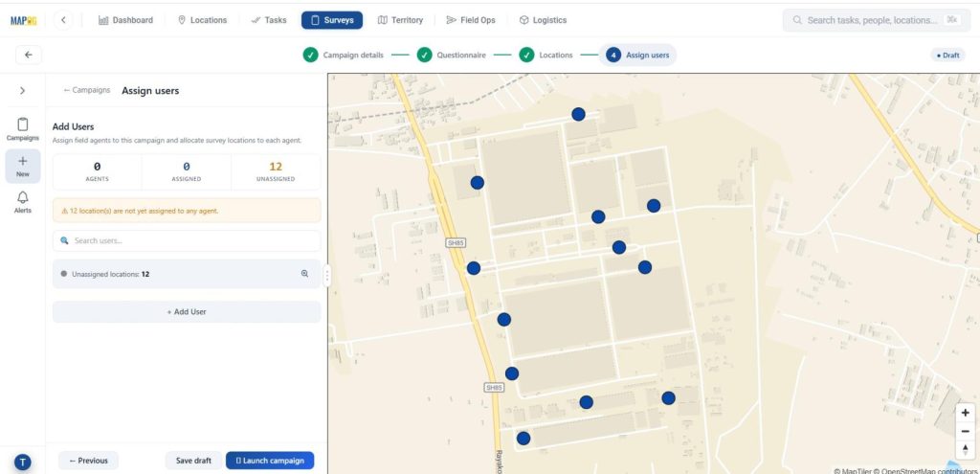
Task: Go to Campaign details step
Action: [344, 55]
